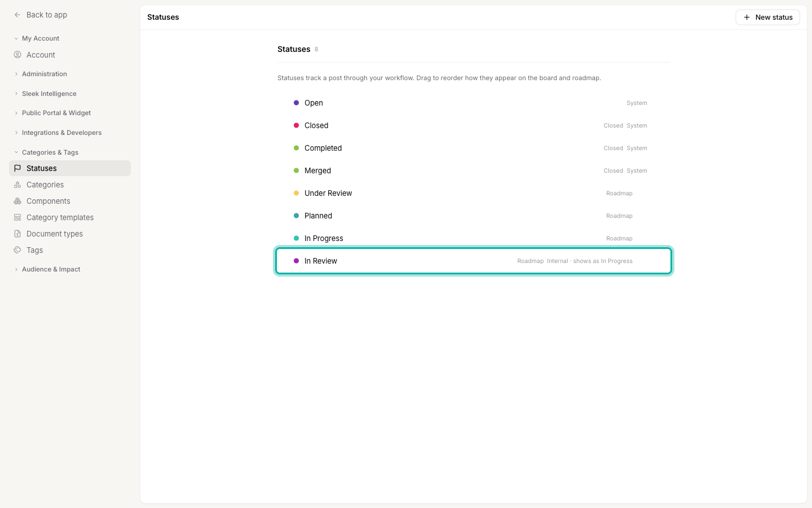Click System label on Open row
Screen dimensions: 812x508
[637, 103]
